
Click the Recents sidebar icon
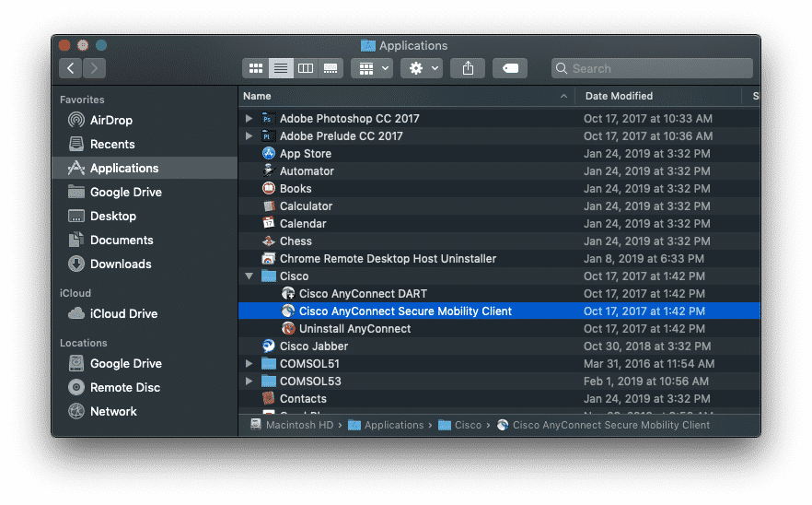[76, 144]
